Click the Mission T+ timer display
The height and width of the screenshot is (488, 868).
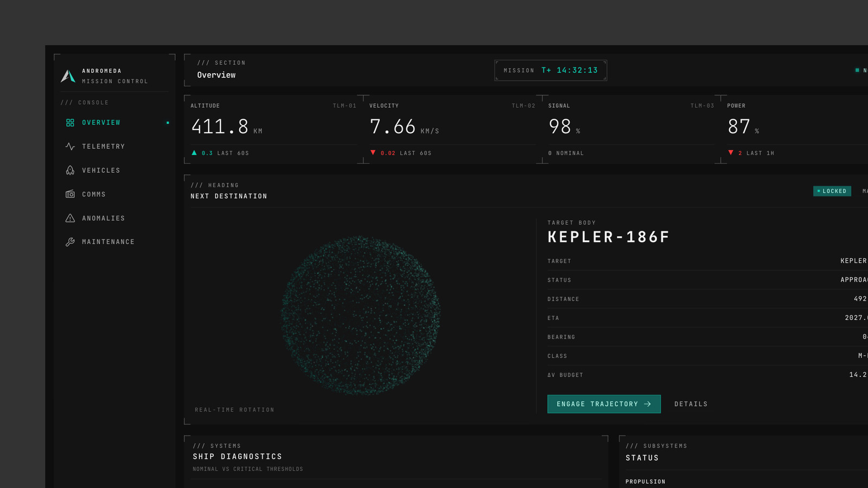pyautogui.click(x=551, y=70)
